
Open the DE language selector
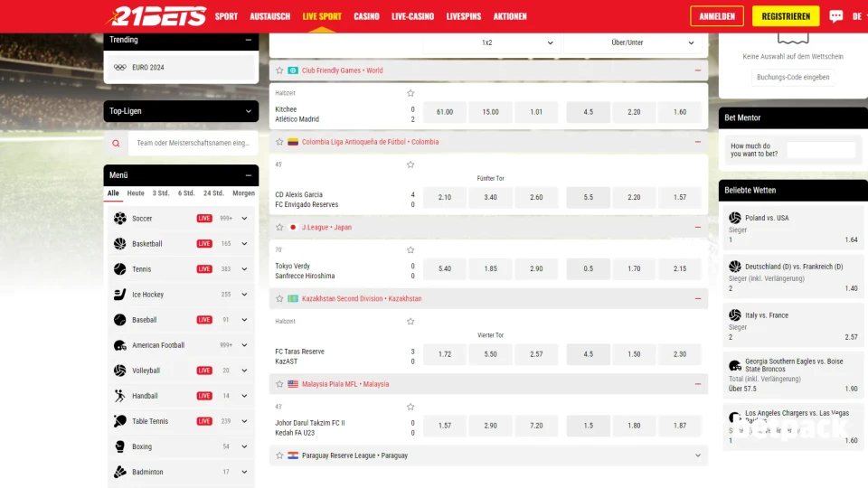859,16
